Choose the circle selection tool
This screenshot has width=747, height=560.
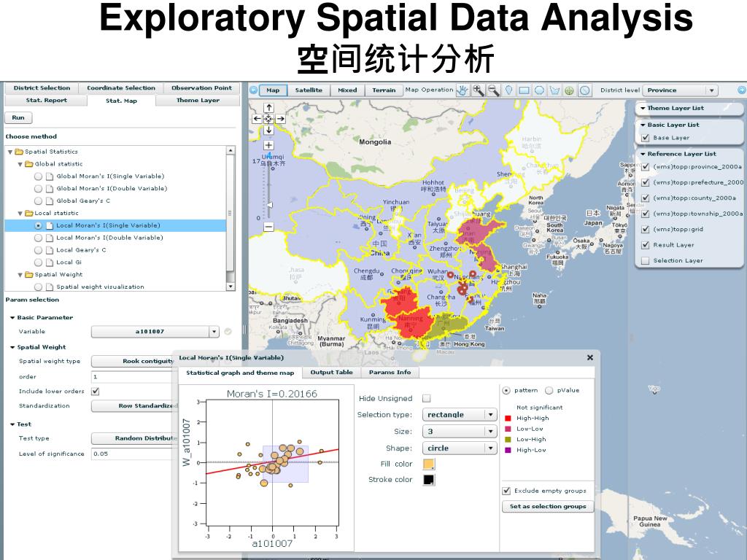coord(539,90)
